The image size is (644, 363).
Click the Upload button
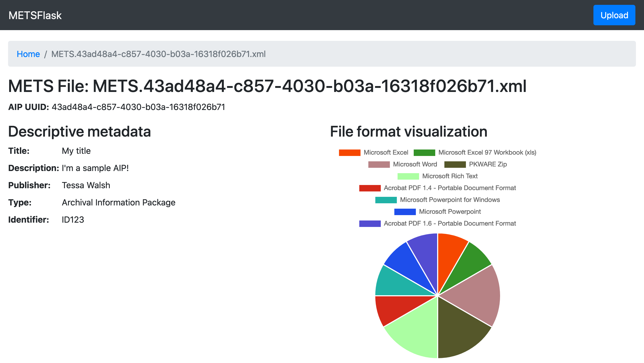click(614, 15)
